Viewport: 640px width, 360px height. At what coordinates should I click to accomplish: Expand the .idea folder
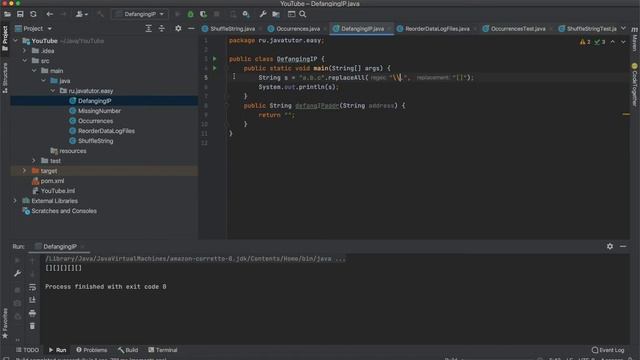click(24, 51)
